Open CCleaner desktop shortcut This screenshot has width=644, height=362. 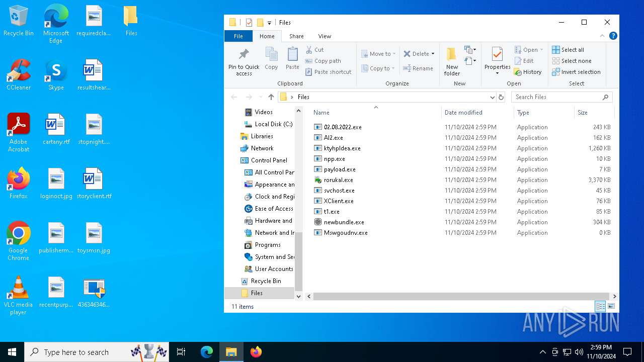click(19, 75)
